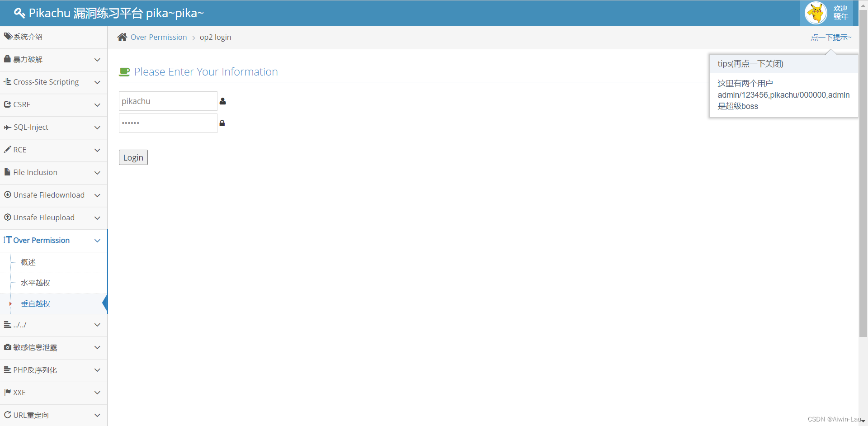Focus the username field containing pikachu

click(168, 101)
